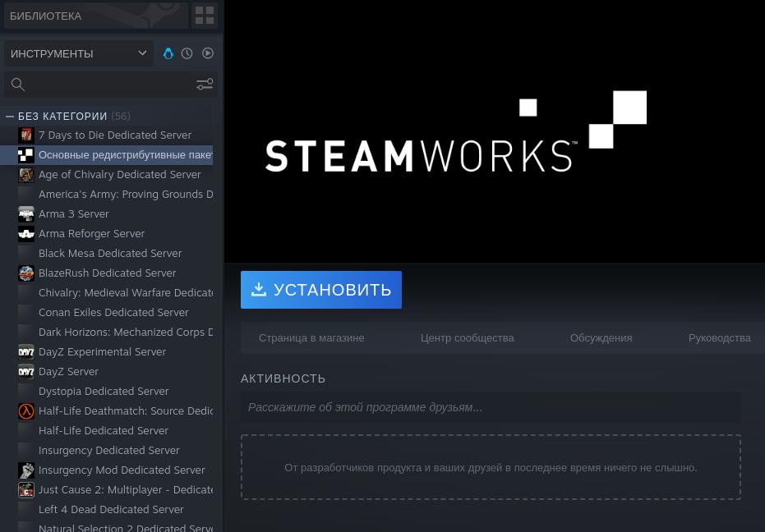765x532 pixels.
Task: Select Left 4 Dead Dedicated Server
Action: click(x=111, y=510)
